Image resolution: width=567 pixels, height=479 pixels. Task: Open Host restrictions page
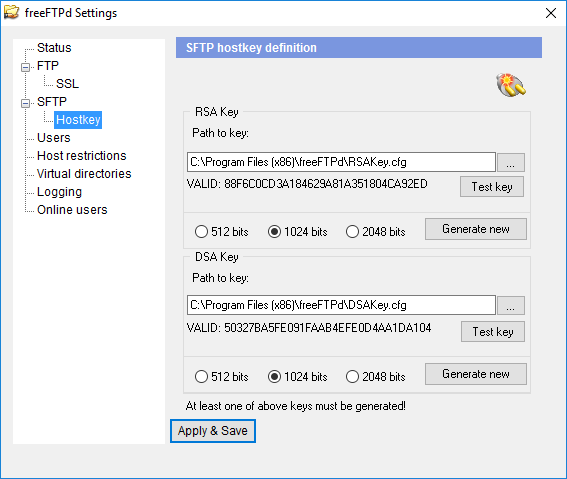[82, 156]
